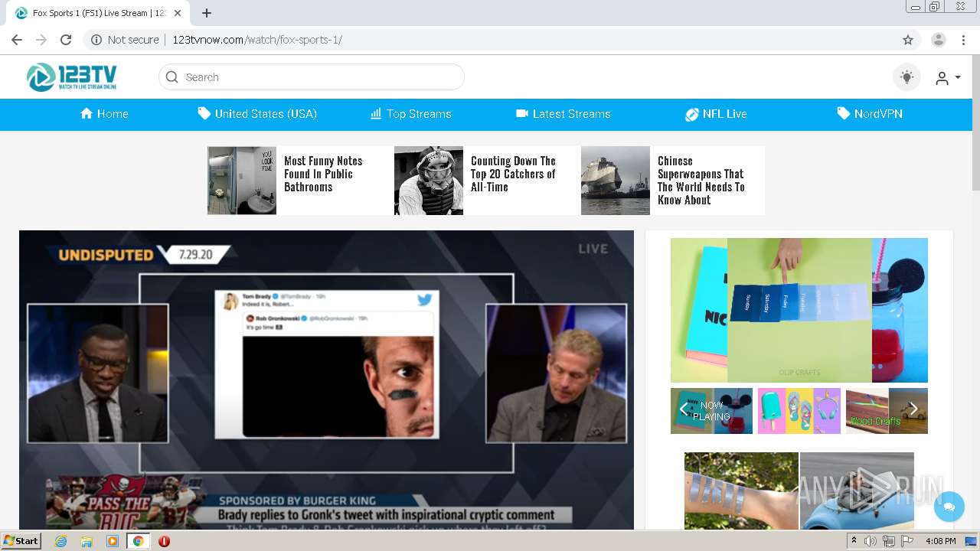Open Top 20 Catchers article link
The image size is (980, 551).
click(x=513, y=174)
